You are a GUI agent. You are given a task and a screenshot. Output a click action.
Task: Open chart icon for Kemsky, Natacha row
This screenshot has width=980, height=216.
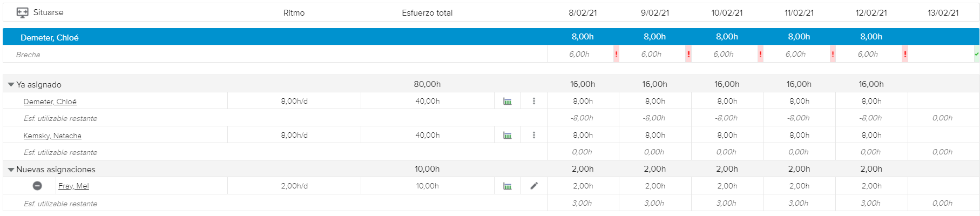coord(508,136)
